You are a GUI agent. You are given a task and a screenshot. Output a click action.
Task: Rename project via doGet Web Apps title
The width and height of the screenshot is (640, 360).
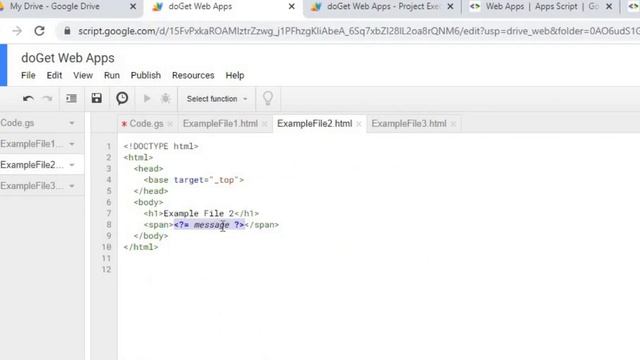[68, 58]
